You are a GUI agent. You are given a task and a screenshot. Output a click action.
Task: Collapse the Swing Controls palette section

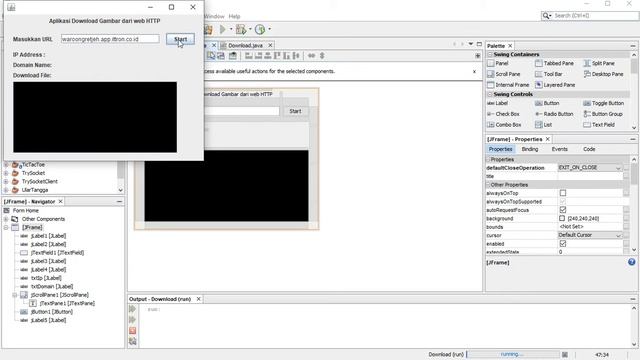pyautogui.click(x=490, y=94)
